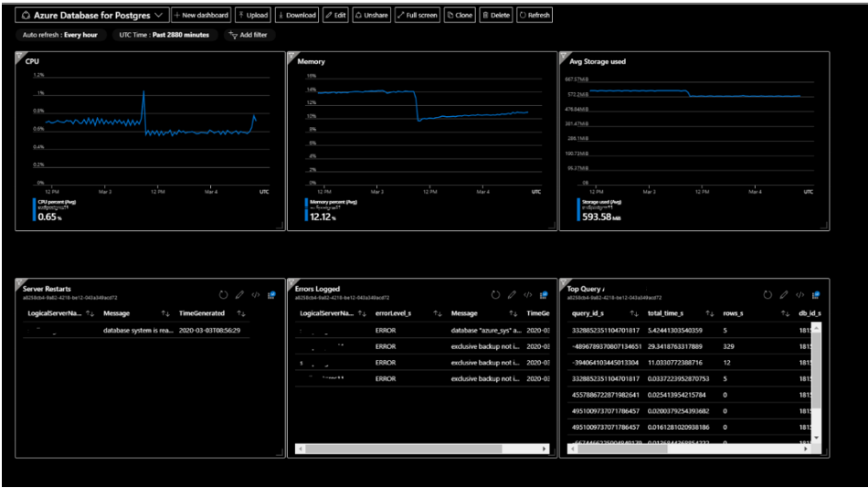Sort Top Query by total_time_s arrows
This screenshot has width=868, height=488.
coord(709,313)
